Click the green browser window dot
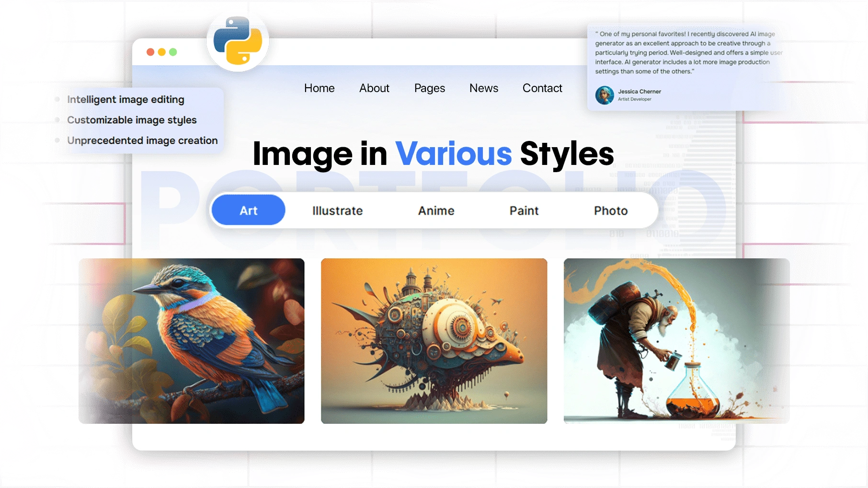The image size is (868, 488). tap(172, 51)
